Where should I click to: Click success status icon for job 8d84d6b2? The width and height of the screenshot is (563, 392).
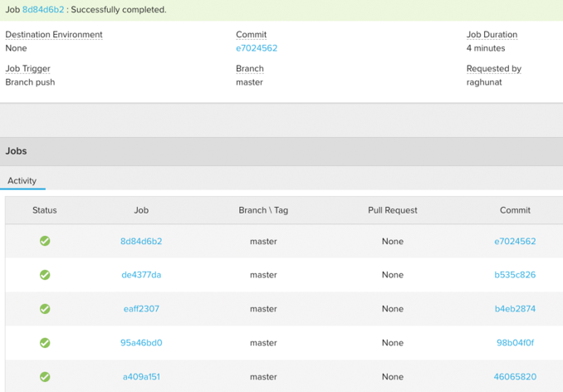[45, 241]
